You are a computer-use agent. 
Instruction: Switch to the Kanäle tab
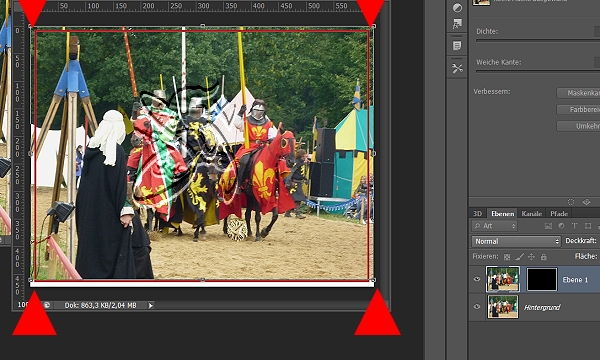click(x=532, y=213)
